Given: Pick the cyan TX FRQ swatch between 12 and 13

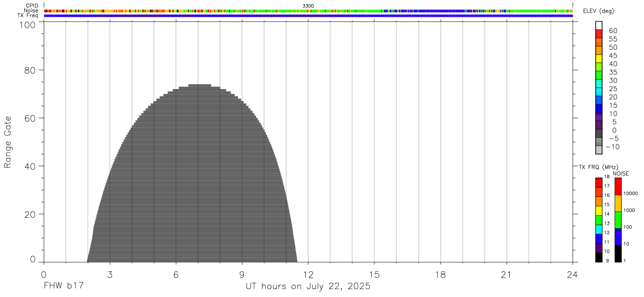Looking at the screenshot, I should pos(599,229).
